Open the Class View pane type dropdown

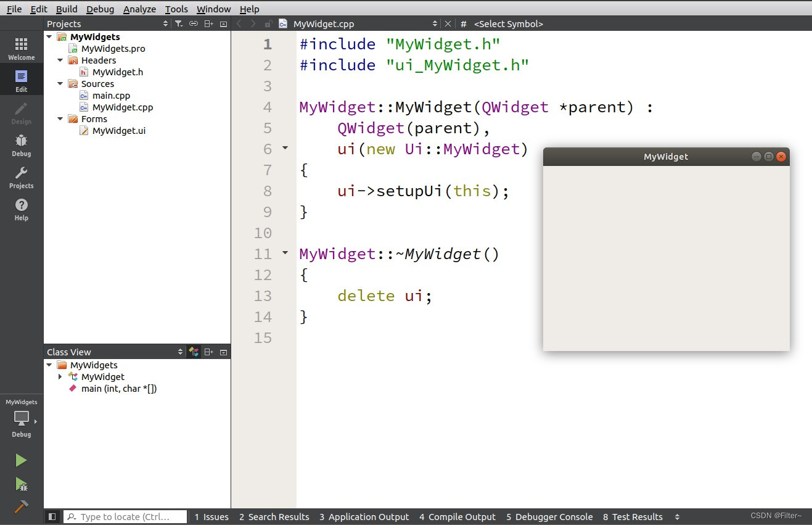(x=180, y=352)
